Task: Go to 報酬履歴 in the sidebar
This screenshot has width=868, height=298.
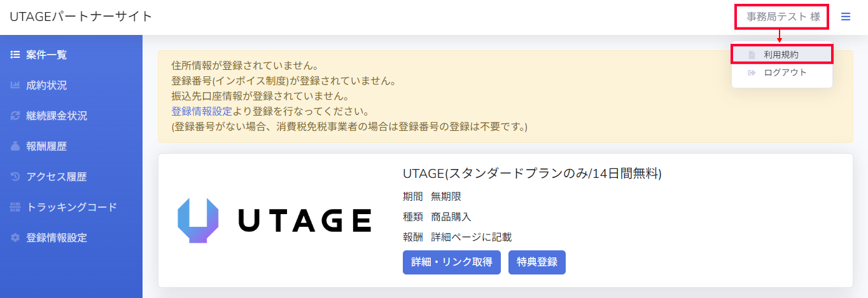Action: click(46, 146)
